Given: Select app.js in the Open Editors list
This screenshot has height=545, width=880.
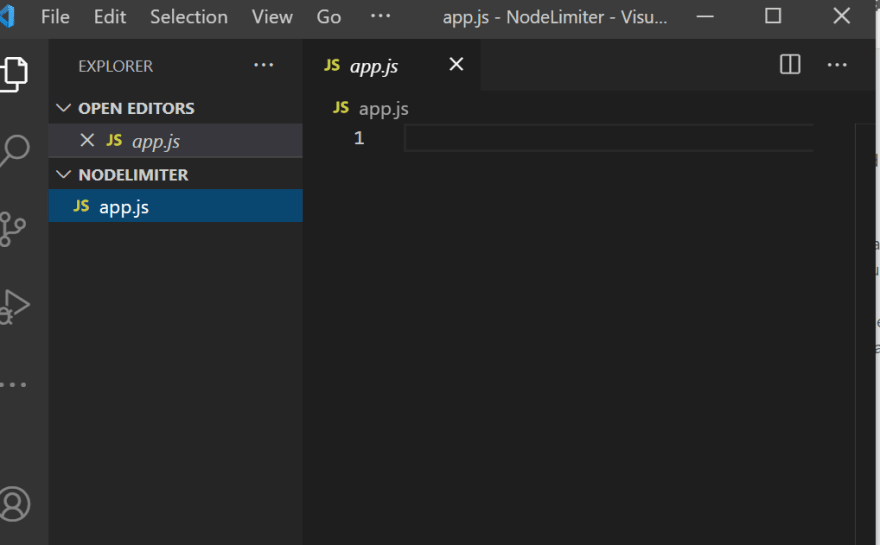Looking at the screenshot, I should [176, 140].
